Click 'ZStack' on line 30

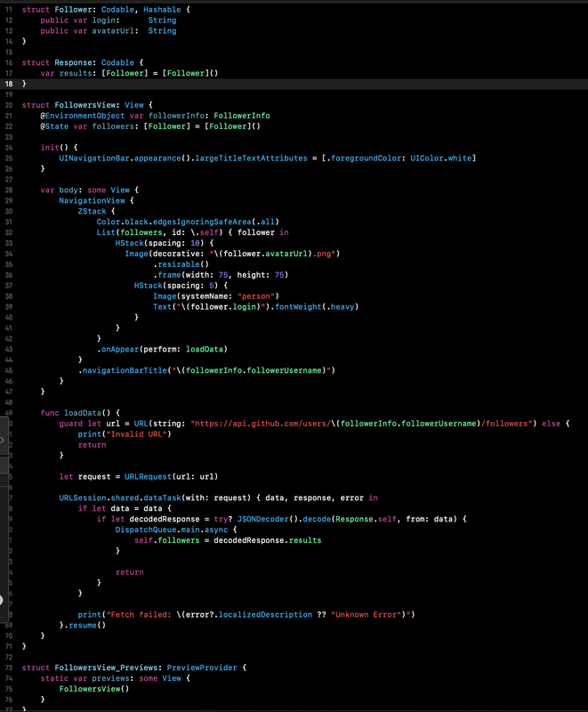tap(93, 211)
